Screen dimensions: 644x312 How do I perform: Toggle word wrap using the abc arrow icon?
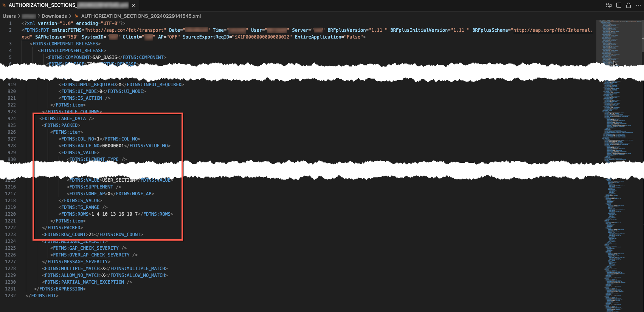pos(609,5)
